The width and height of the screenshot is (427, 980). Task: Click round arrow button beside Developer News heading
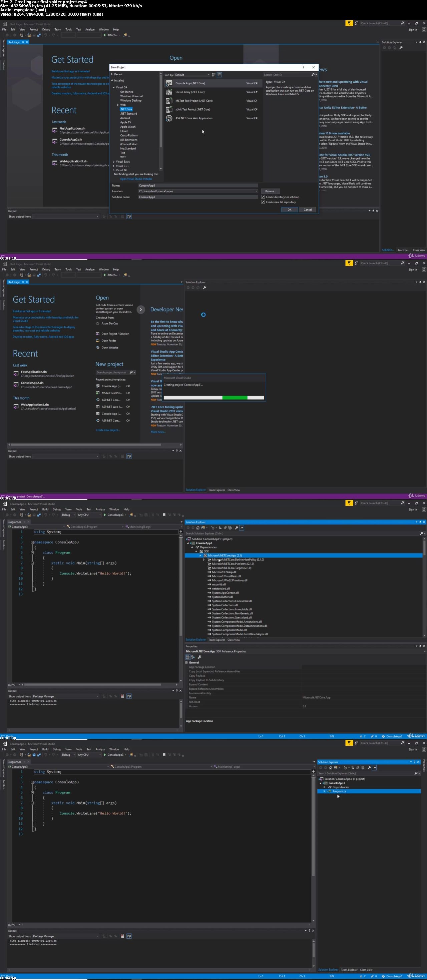[x=141, y=309]
